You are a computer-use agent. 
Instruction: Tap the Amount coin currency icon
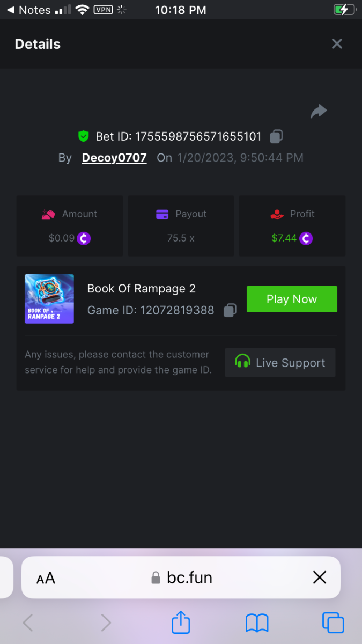(84, 238)
